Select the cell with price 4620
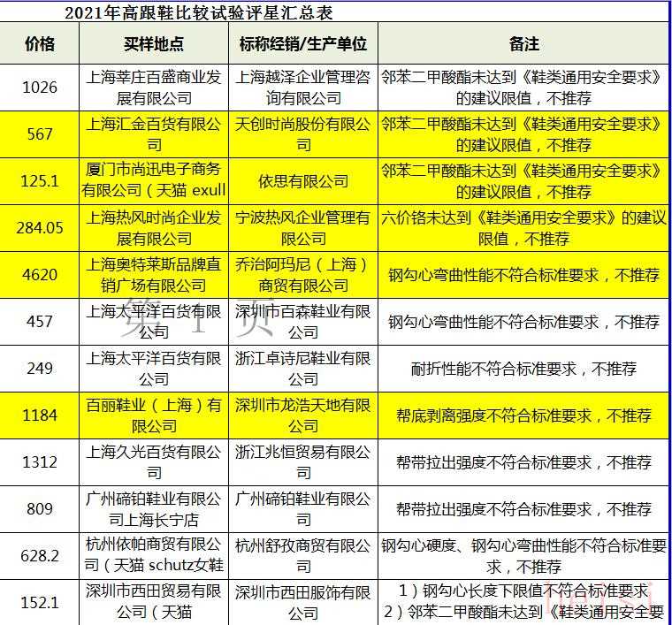Image resolution: width=672 pixels, height=625 pixels. (x=40, y=275)
